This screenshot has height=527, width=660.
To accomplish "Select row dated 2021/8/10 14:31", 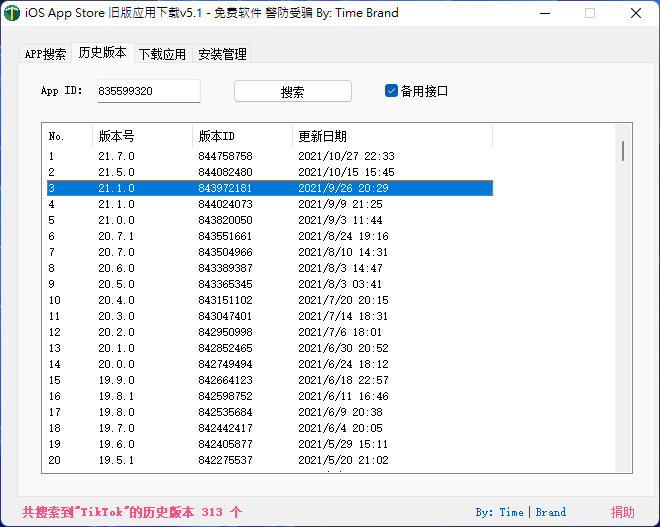I will click(269, 252).
